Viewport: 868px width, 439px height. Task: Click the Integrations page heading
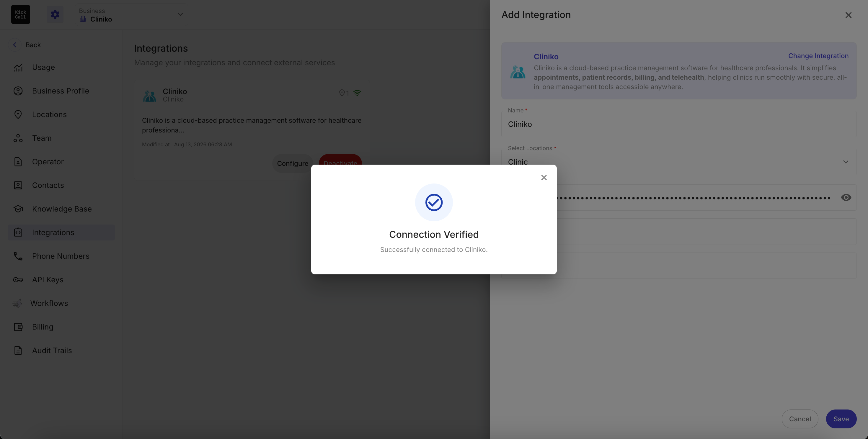pyautogui.click(x=161, y=48)
